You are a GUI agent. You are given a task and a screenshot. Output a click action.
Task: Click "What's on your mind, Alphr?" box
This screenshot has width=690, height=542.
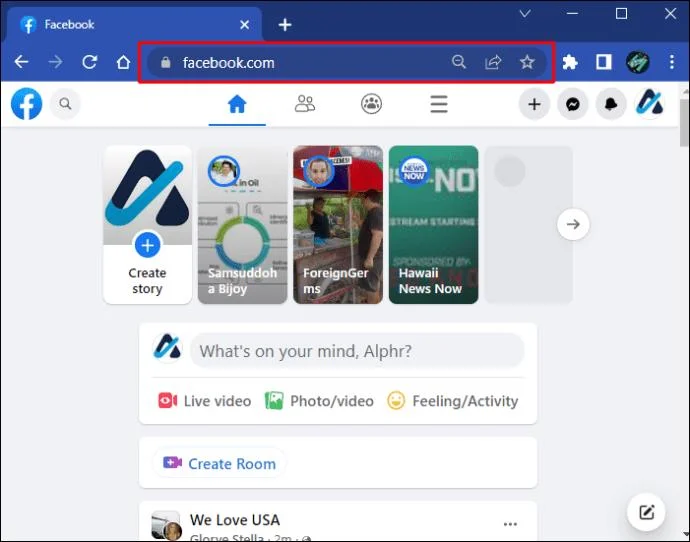[357, 351]
